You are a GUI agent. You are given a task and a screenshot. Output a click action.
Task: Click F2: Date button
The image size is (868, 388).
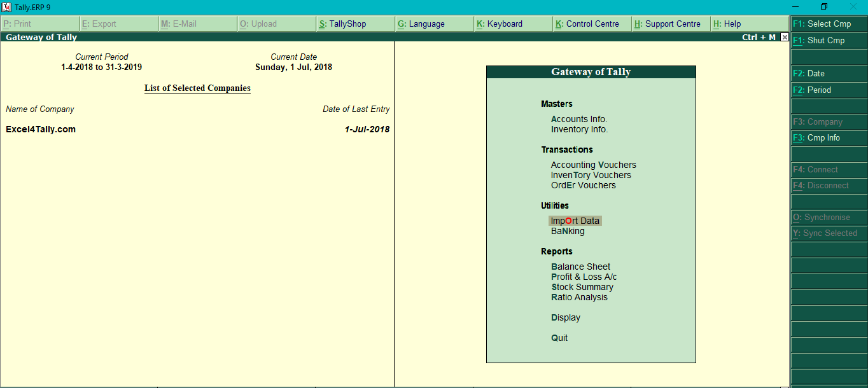point(829,74)
